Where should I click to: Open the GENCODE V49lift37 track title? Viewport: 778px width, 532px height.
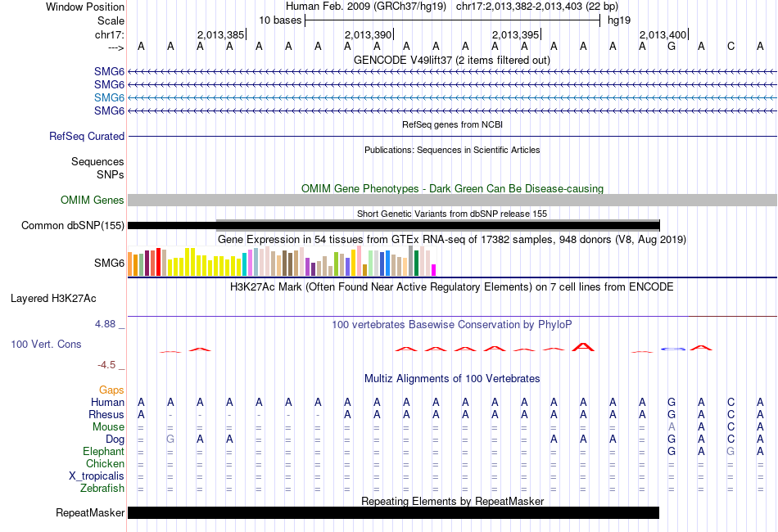click(x=451, y=60)
